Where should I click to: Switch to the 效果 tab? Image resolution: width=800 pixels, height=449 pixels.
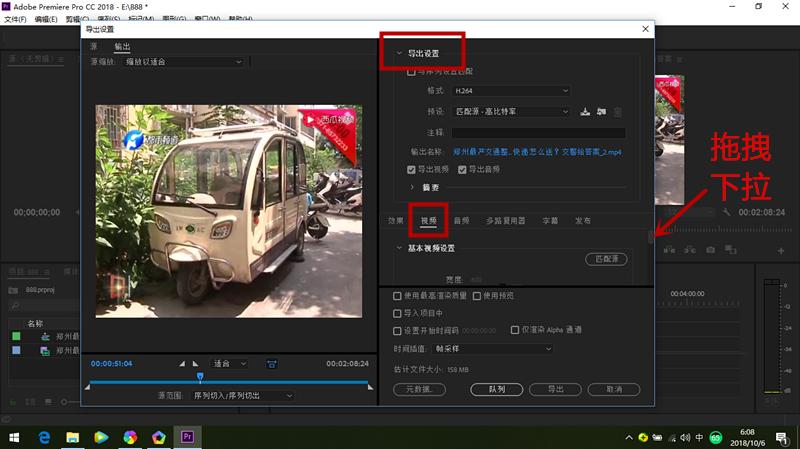(x=395, y=221)
